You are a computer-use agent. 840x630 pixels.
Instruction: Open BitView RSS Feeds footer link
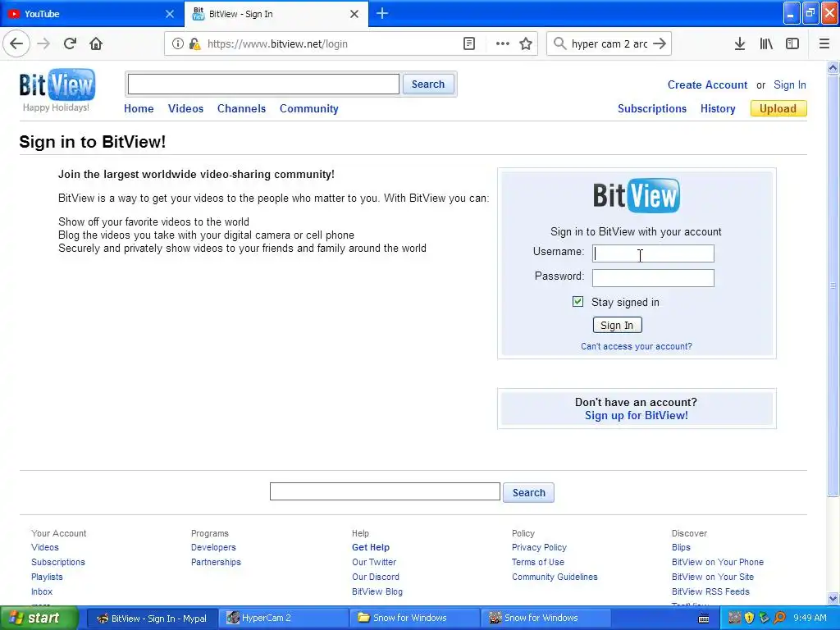(710, 592)
